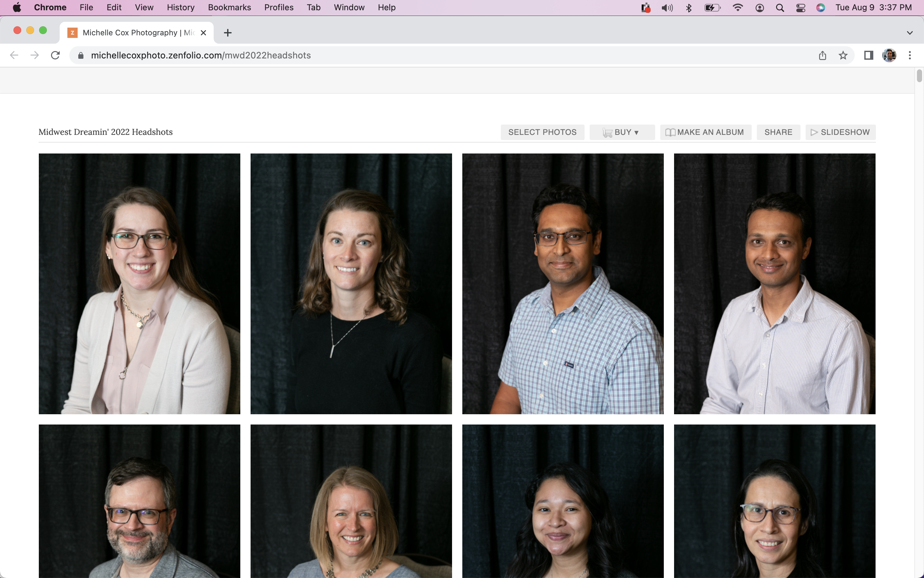This screenshot has width=924, height=578.
Task: Click the Chrome profile avatar
Action: coord(889,56)
